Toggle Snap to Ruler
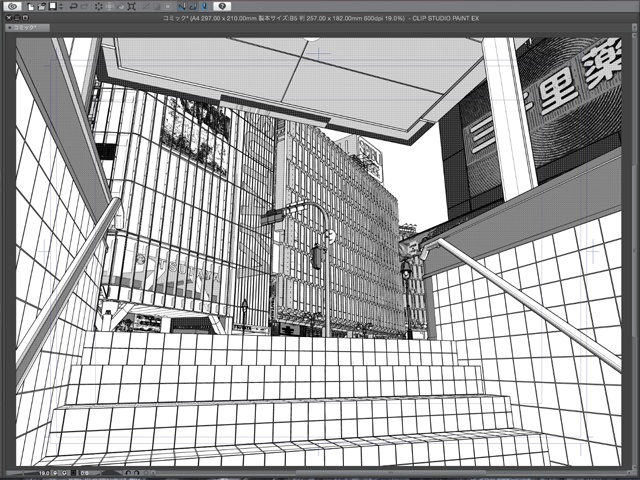640x480 pixels. [182, 7]
